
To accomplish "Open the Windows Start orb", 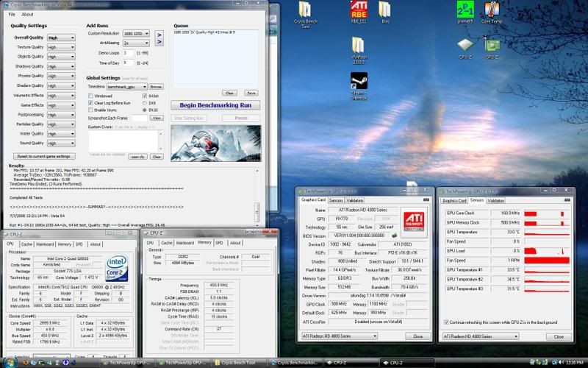I will coord(10,362).
